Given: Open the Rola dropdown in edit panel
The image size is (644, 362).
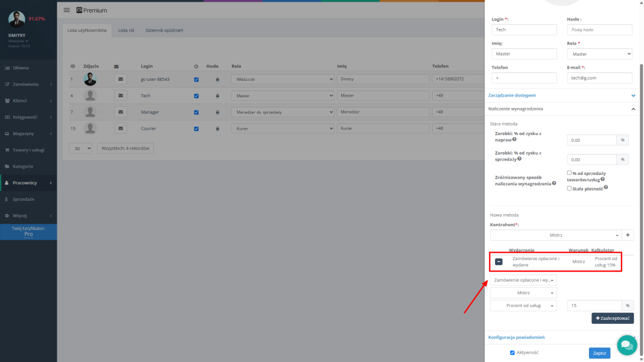Looking at the screenshot, I should click(599, 54).
